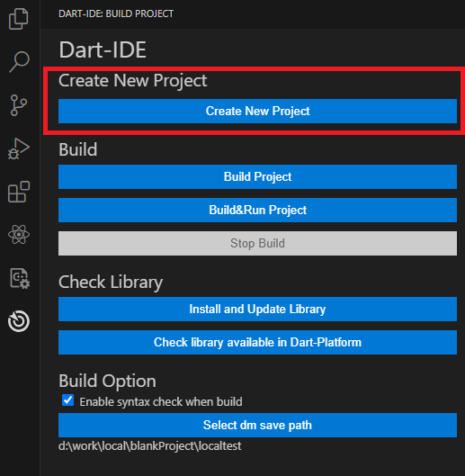Open the atom-shaped sidebar icon
This screenshot has height=476, width=465.
pos(19,235)
